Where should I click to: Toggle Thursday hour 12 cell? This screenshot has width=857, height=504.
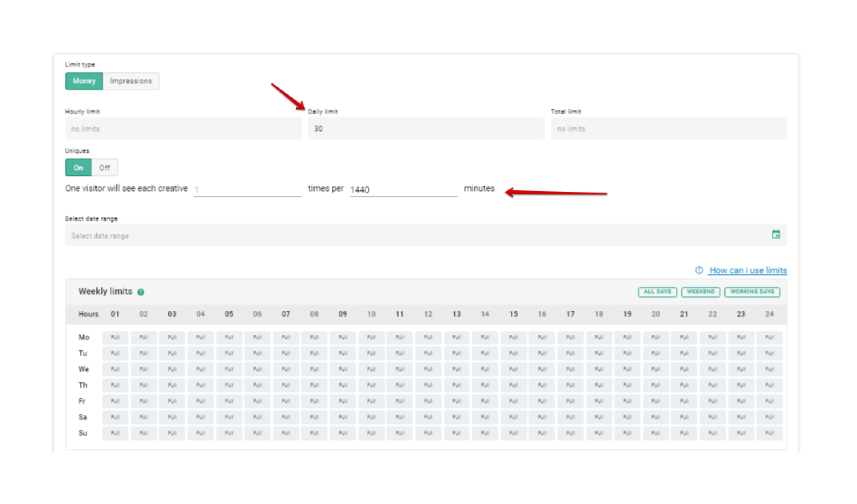point(428,385)
